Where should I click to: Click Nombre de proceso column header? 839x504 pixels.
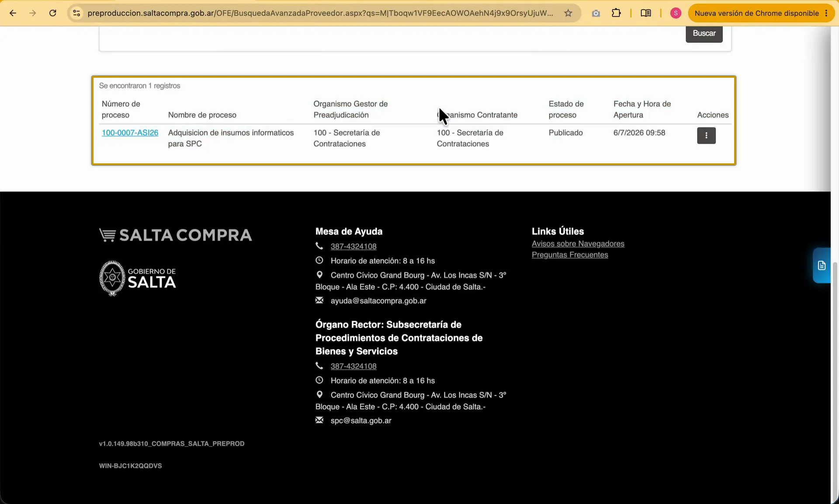pos(202,115)
